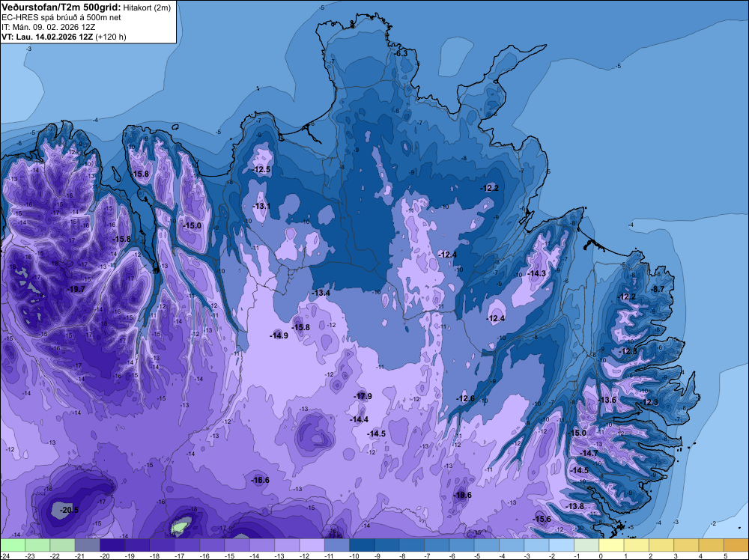Click the -19.6 temperature value
749x560 pixels.
[462, 495]
